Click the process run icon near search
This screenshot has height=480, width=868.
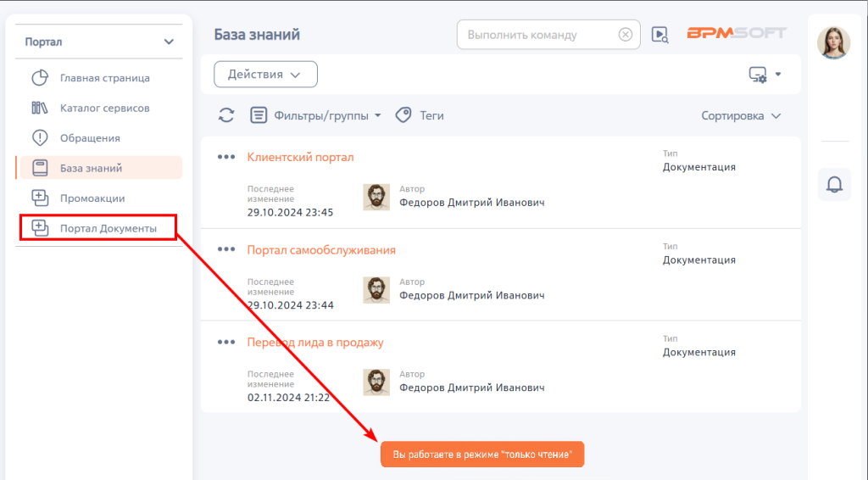pyautogui.click(x=659, y=35)
